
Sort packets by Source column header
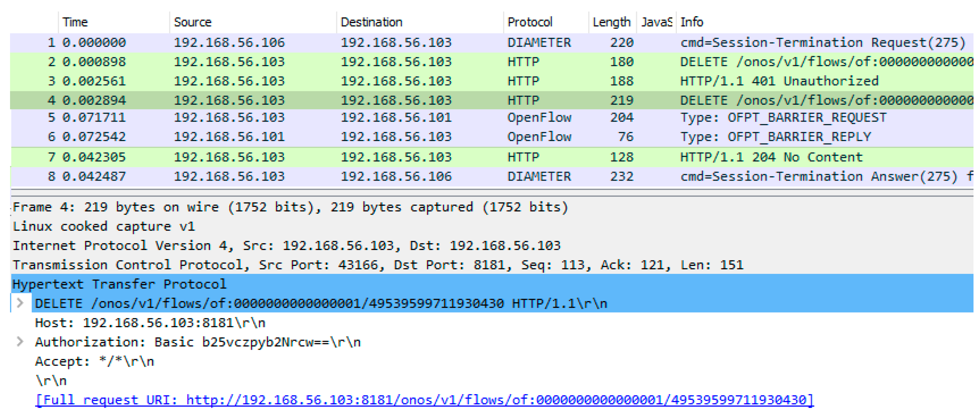point(193,22)
